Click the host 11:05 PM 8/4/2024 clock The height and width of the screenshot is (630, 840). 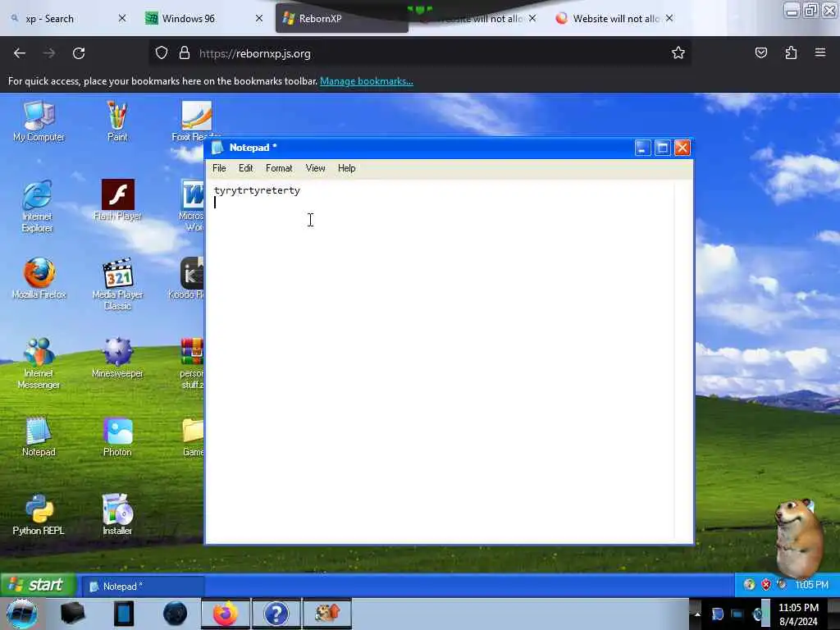coord(798,614)
